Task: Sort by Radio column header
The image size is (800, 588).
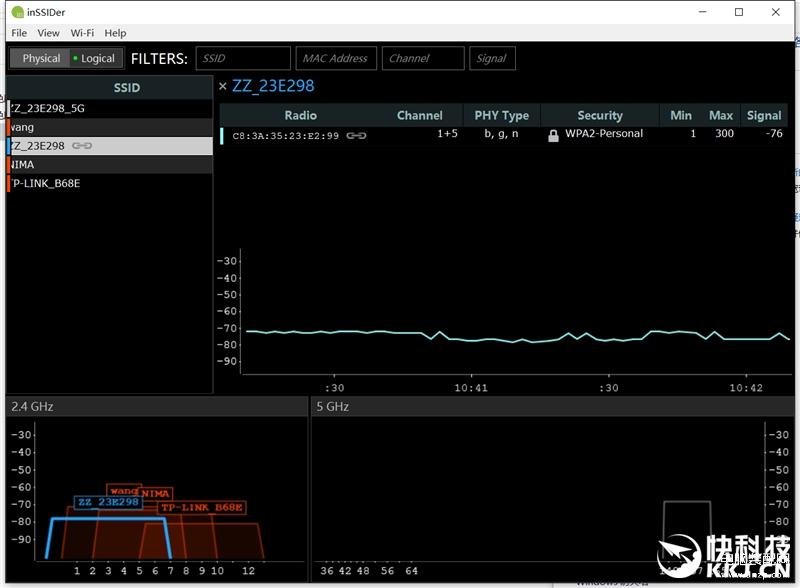Action: click(301, 115)
